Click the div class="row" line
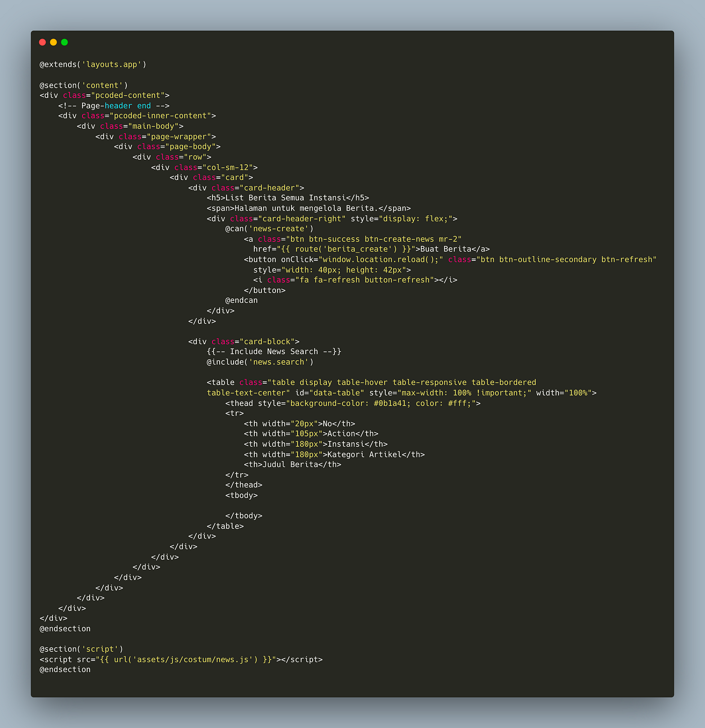Image resolution: width=705 pixels, height=728 pixels. (172, 157)
